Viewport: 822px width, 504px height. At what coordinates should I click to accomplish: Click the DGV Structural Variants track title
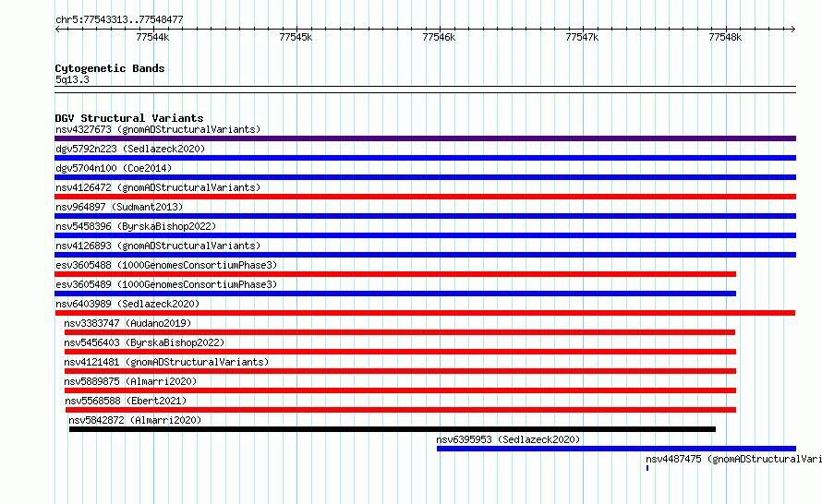pos(129,118)
